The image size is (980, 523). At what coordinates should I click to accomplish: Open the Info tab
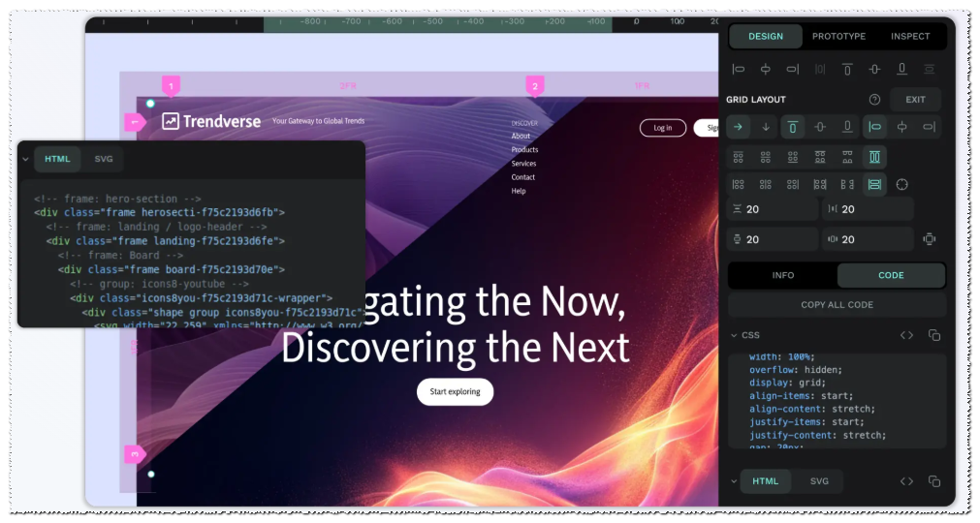coord(782,275)
